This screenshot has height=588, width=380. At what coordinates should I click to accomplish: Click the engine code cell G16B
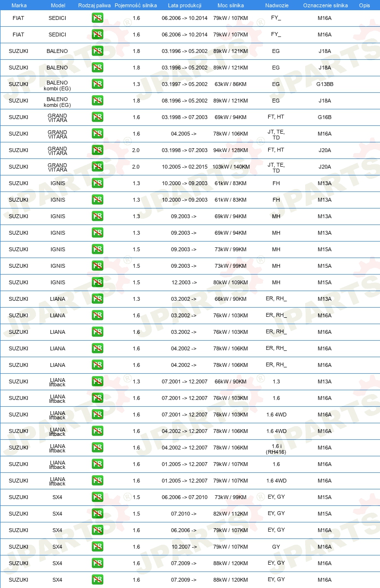pyautogui.click(x=325, y=117)
